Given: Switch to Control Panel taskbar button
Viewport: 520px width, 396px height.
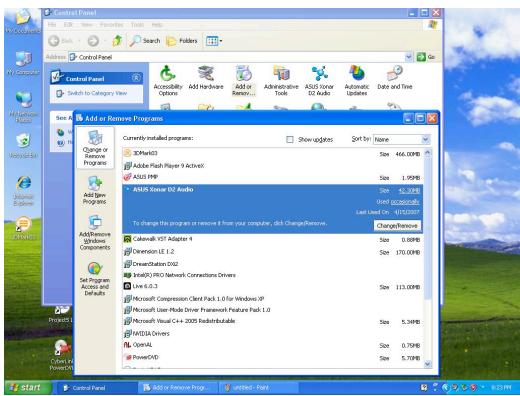Looking at the screenshot, I should click(97, 388).
